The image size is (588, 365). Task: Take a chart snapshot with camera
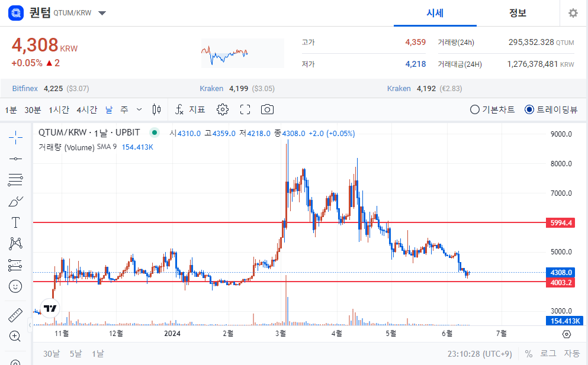[267, 109]
